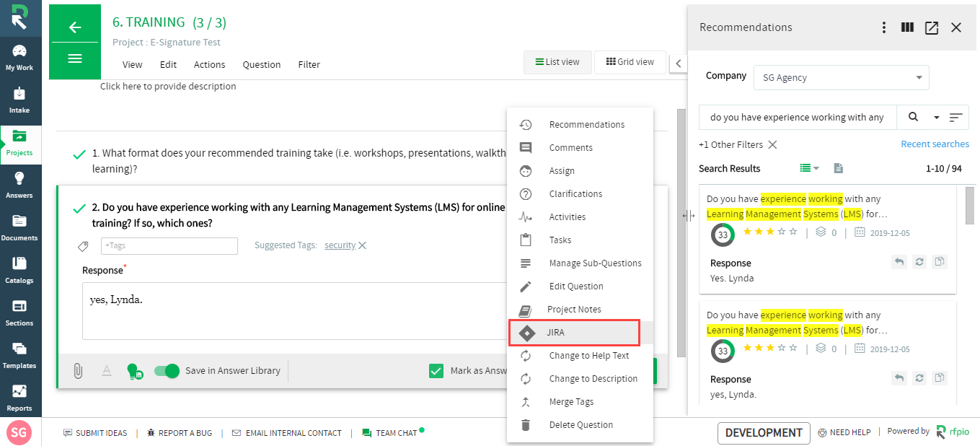The image size is (980, 446).
Task: Click the document icon near Search Results
Action: (x=838, y=168)
